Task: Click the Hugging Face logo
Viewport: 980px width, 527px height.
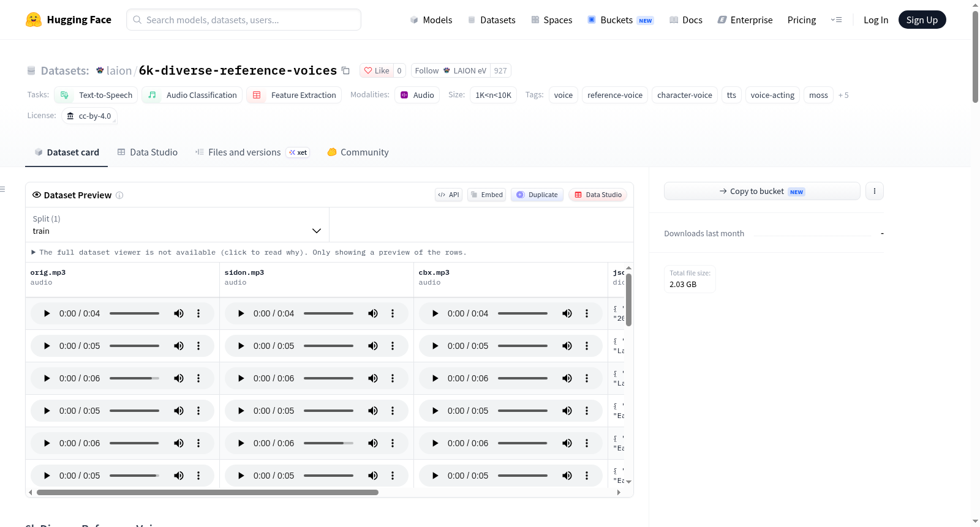Action: coord(68,20)
